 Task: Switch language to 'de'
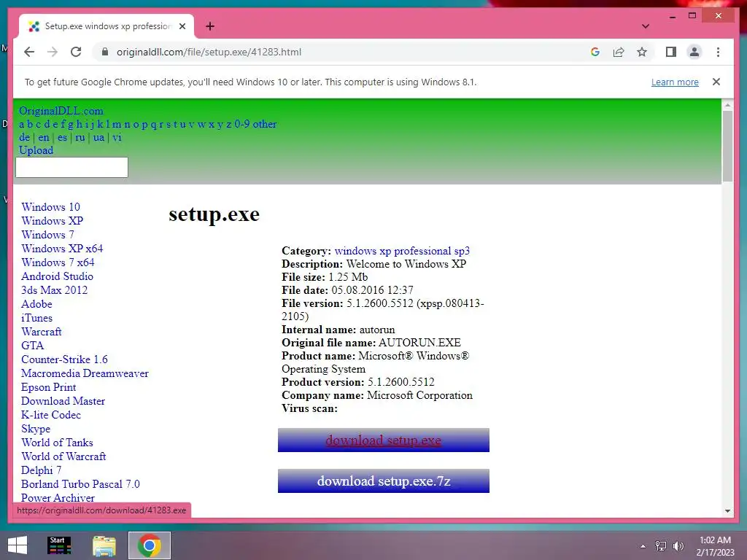[24, 138]
